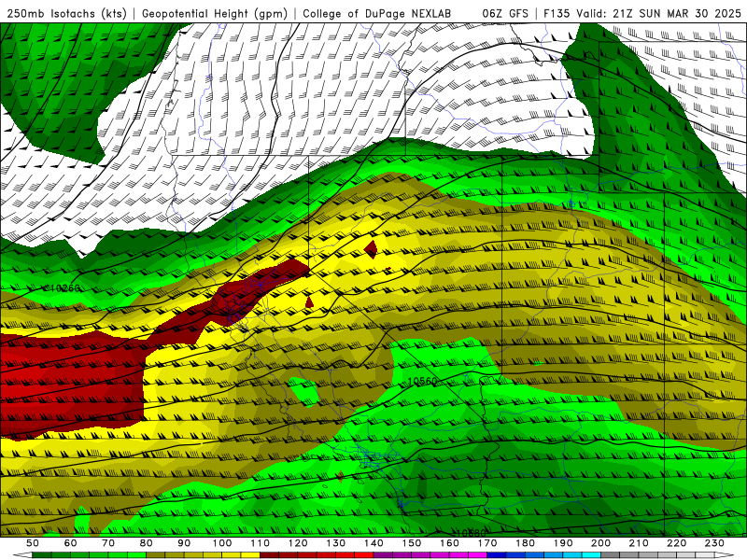Select the dark blue swatch starting at 170
747x560 pixels.
(497, 555)
